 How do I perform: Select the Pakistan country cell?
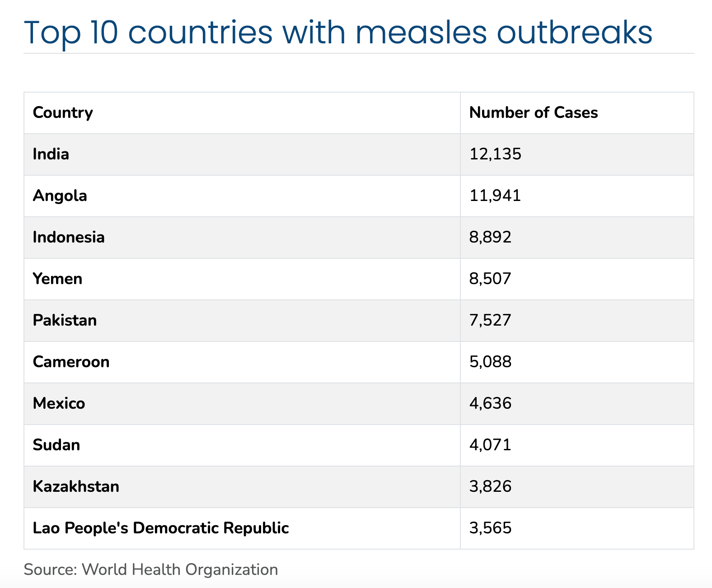point(65,320)
